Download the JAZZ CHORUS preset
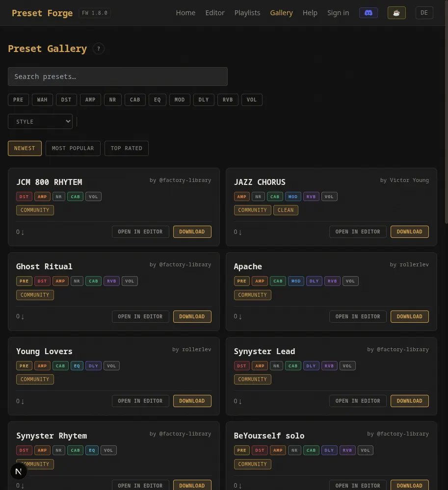The width and height of the screenshot is (448, 490). 410,232
